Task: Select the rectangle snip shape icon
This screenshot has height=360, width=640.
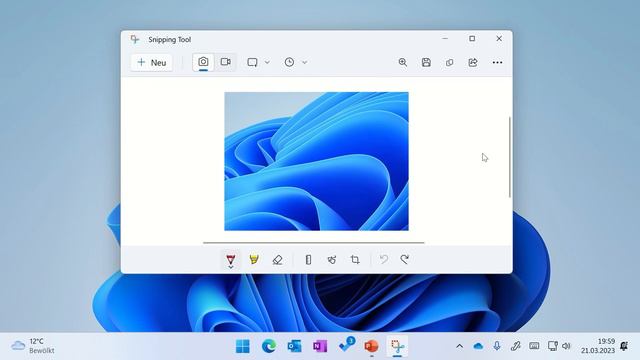Action: [252, 62]
